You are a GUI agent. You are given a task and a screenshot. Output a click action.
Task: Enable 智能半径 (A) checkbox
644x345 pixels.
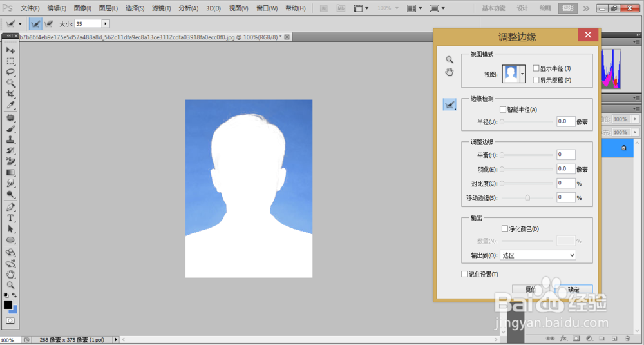pyautogui.click(x=503, y=110)
